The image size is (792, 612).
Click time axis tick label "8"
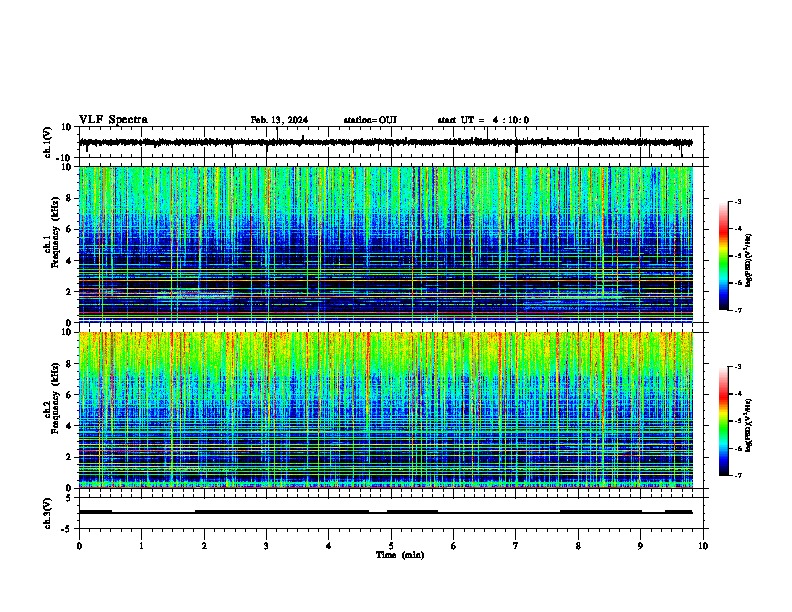pyautogui.click(x=578, y=546)
